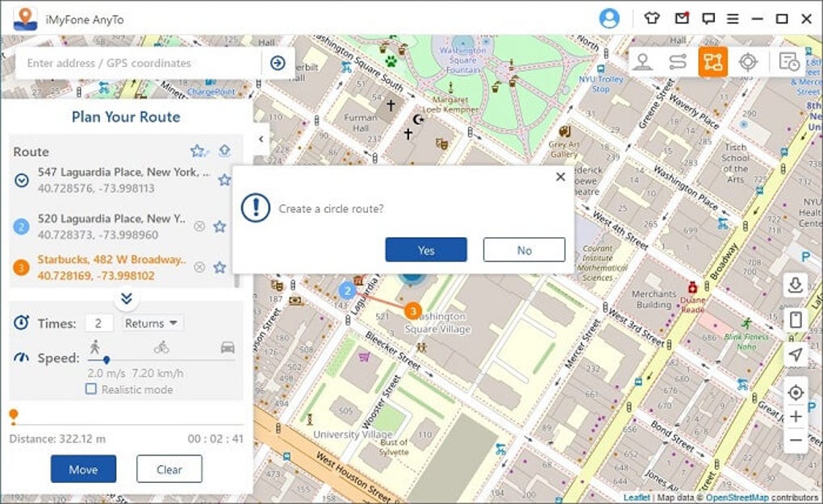Expand the first route stop chevron

point(22,181)
